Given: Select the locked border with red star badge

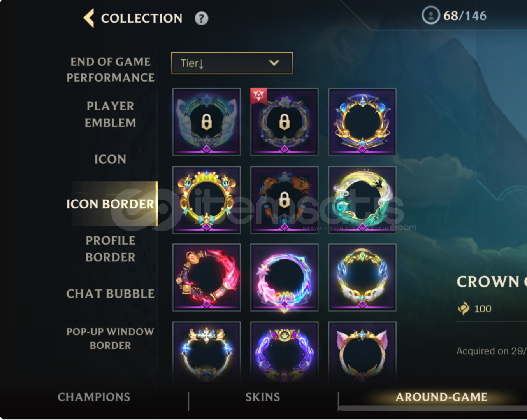Looking at the screenshot, I should point(285,122).
